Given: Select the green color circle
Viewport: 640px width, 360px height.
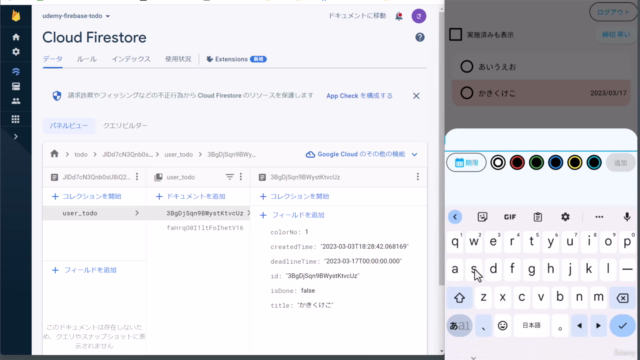Looking at the screenshot, I should coord(536,162).
